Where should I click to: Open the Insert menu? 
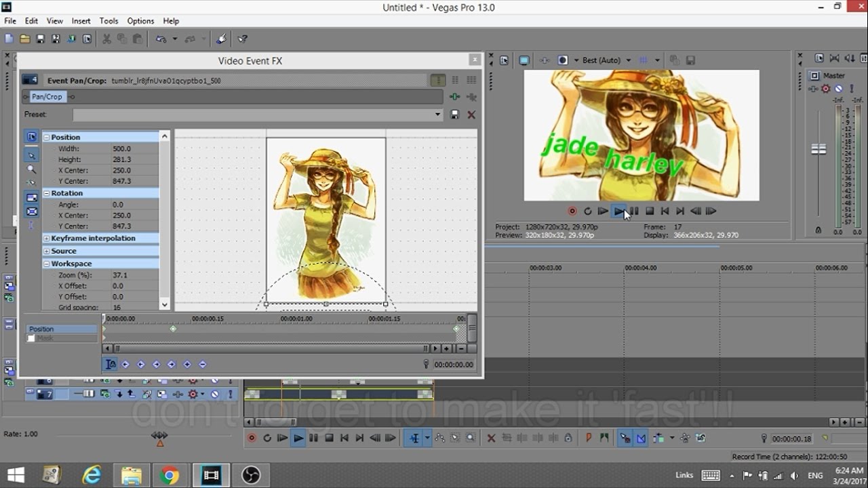pyautogui.click(x=81, y=21)
